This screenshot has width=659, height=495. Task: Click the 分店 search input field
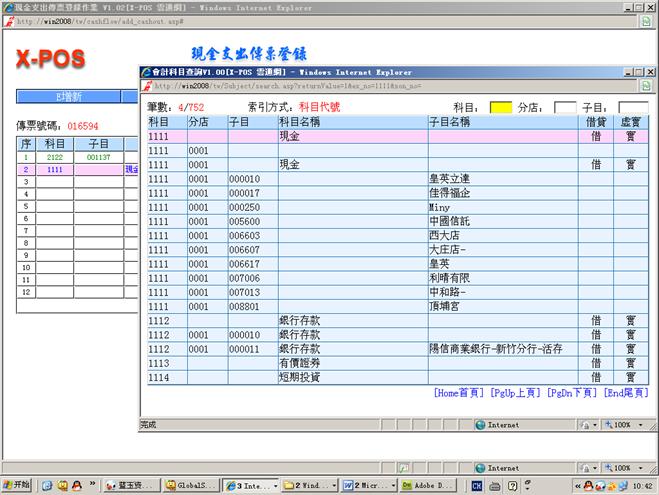[565, 107]
